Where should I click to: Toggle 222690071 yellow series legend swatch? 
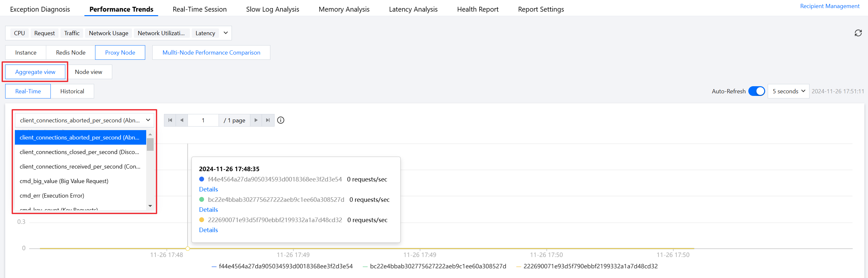tap(519, 267)
